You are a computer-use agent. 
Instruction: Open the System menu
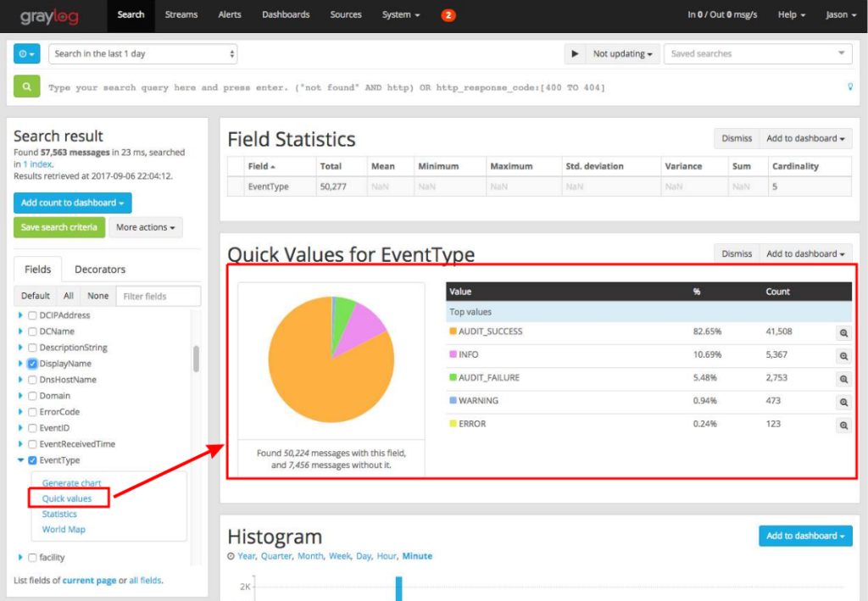tap(401, 15)
